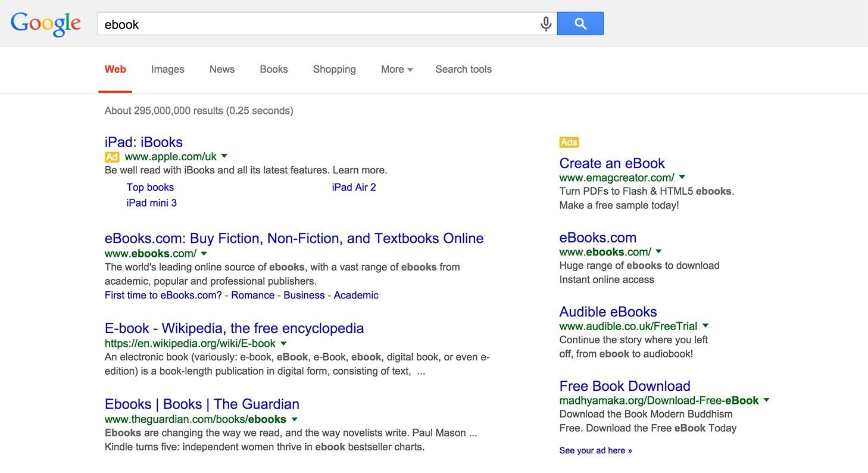The width and height of the screenshot is (868, 473).
Task: Click First time to eBooks.com? sitelink
Action: click(163, 295)
